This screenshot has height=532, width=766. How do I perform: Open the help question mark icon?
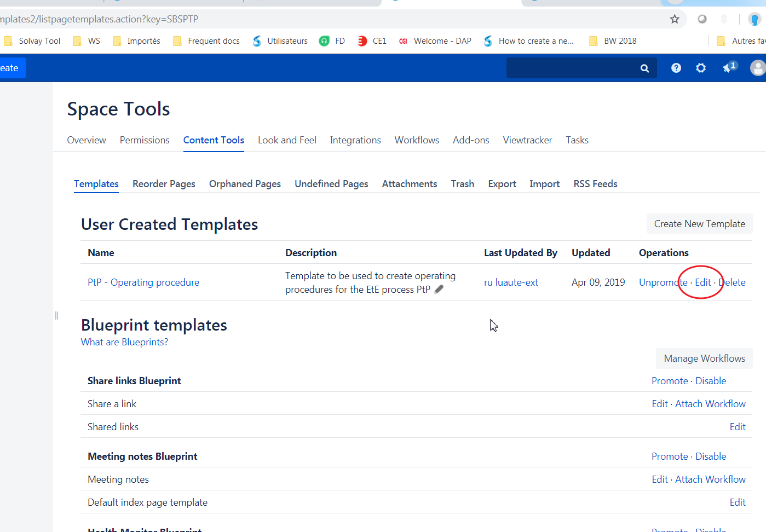coord(676,68)
